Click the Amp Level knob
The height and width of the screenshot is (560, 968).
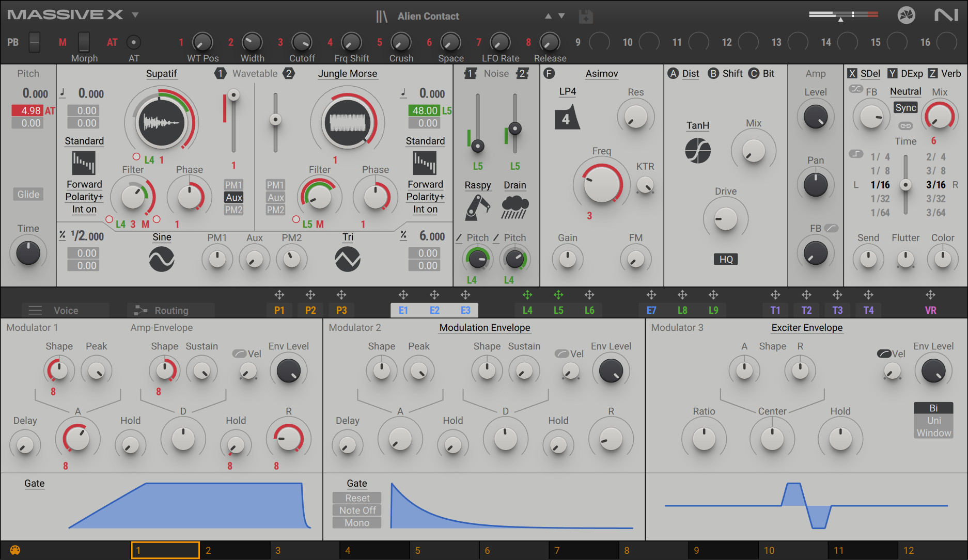816,117
